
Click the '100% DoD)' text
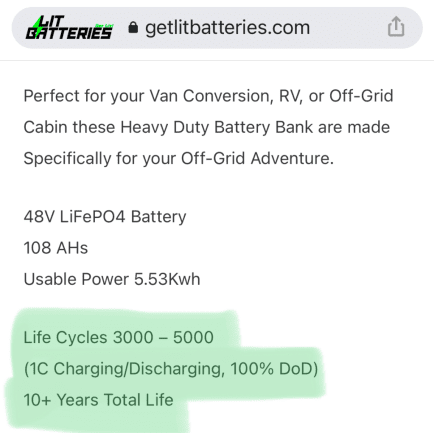[x=274, y=369]
